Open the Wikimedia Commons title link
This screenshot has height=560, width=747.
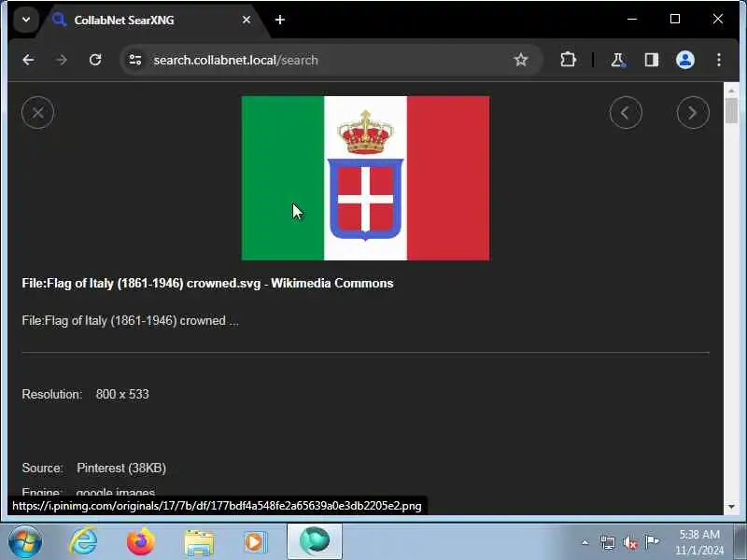pyautogui.click(x=207, y=284)
